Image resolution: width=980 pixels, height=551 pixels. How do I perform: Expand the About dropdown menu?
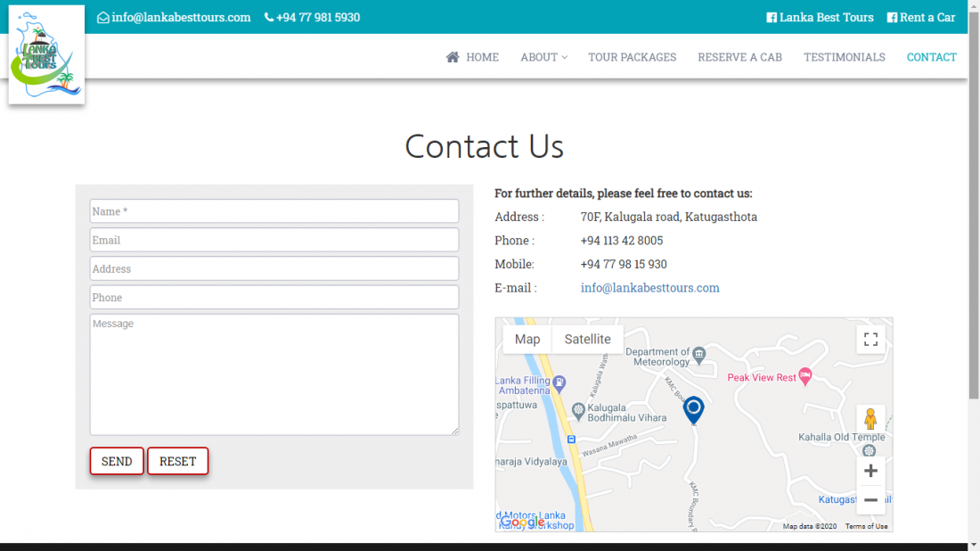pyautogui.click(x=543, y=57)
